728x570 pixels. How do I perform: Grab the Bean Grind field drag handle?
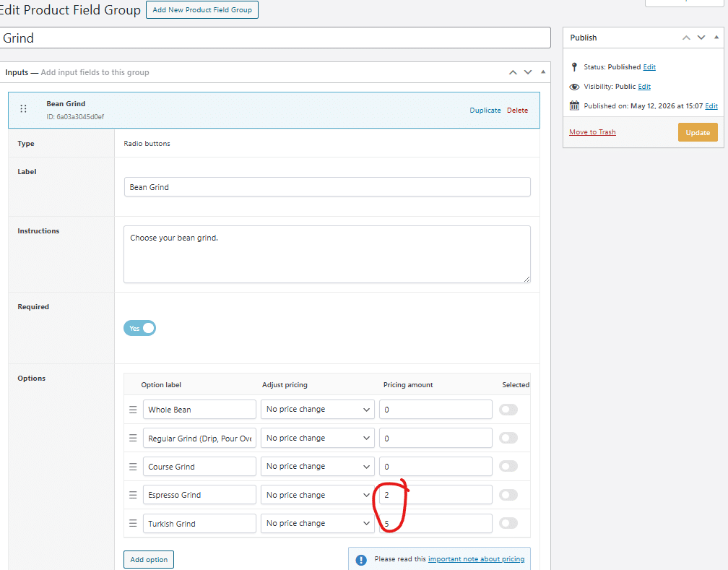pos(23,108)
